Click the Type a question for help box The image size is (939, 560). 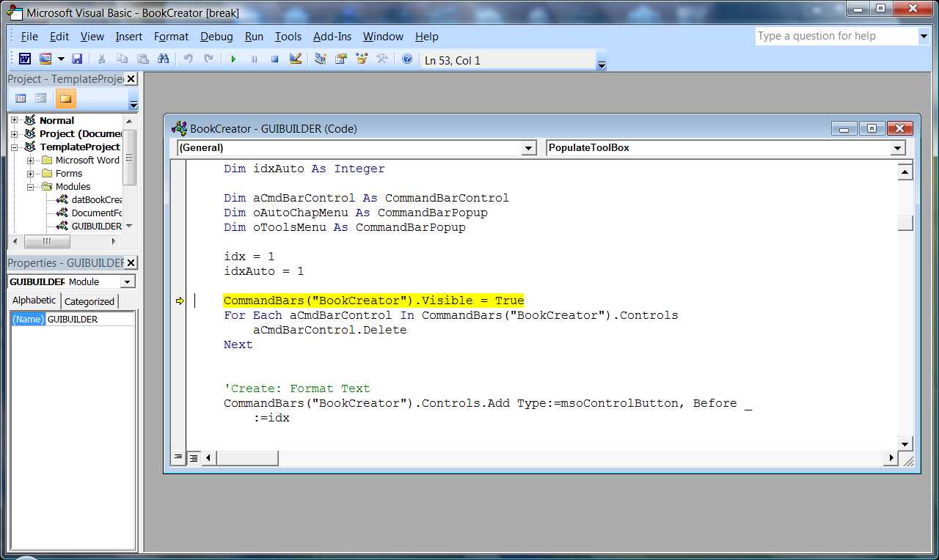point(836,36)
